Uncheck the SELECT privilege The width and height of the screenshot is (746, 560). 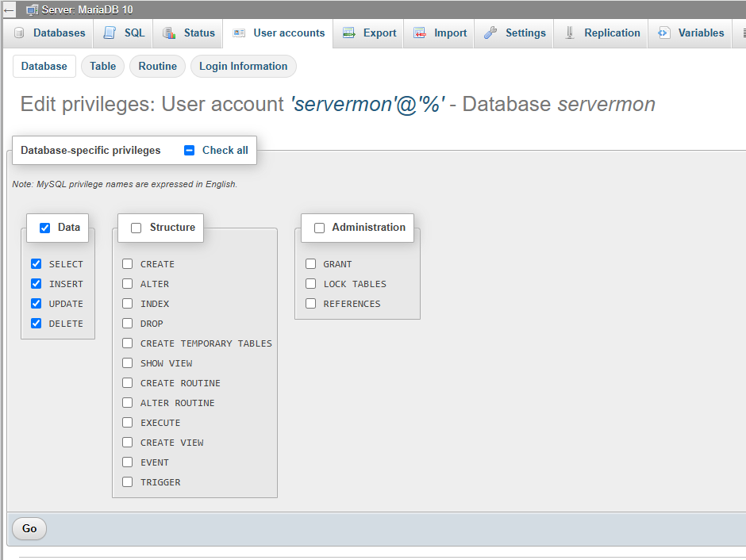[37, 264]
